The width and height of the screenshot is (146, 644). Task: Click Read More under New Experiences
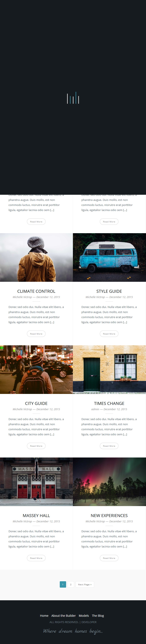click(x=109, y=558)
